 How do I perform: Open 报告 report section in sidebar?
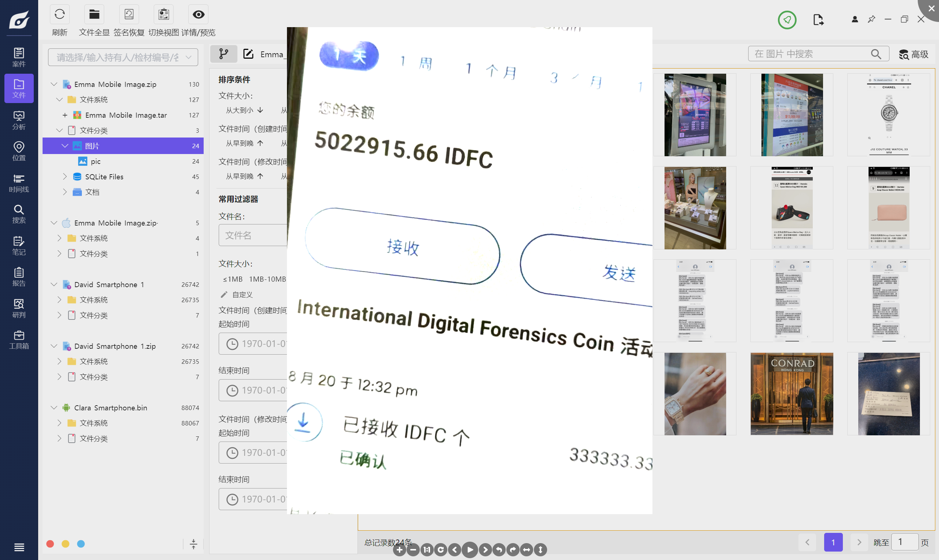[x=19, y=277]
